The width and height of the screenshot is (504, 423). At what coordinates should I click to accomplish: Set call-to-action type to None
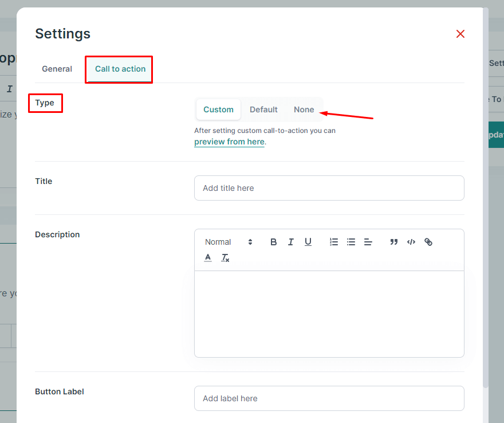pyautogui.click(x=304, y=109)
